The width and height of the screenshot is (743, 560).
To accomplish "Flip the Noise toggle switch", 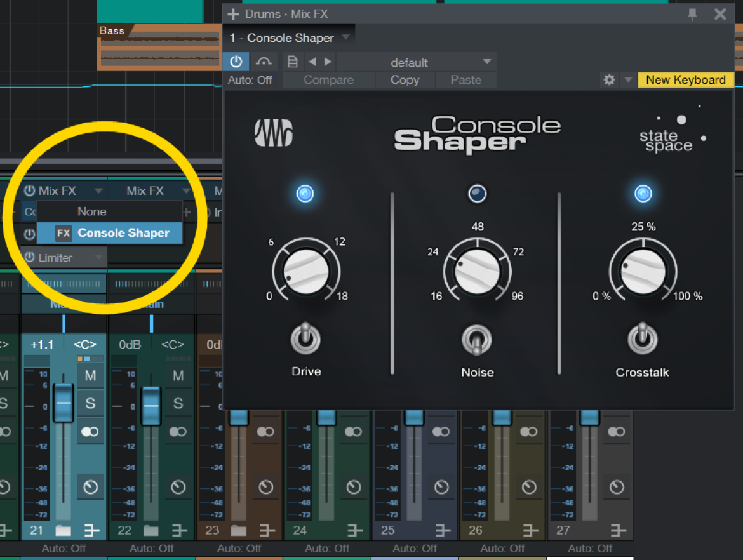I will 477,340.
